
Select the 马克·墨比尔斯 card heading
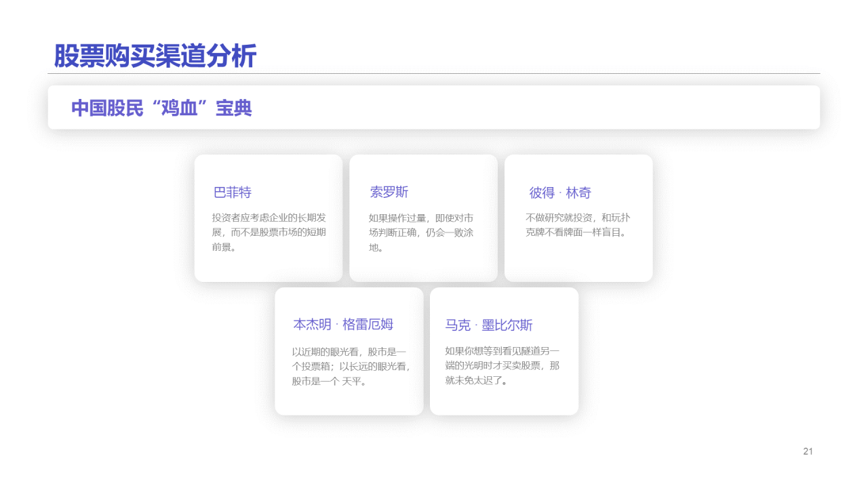pos(489,325)
